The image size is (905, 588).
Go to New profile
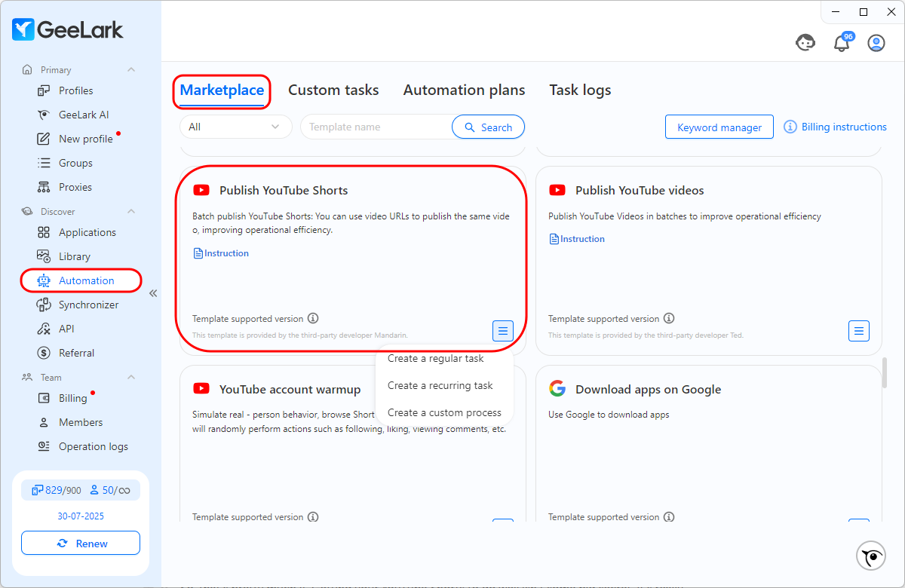pyautogui.click(x=86, y=139)
